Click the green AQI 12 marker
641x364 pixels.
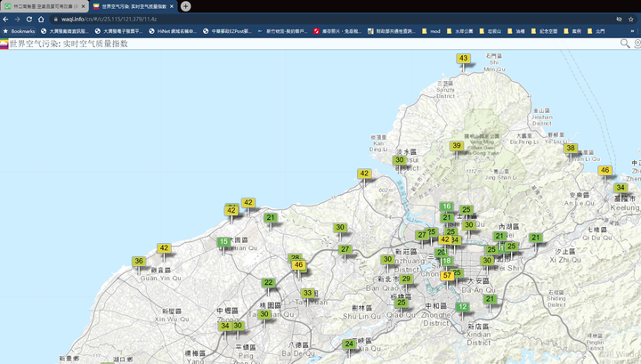click(x=462, y=307)
